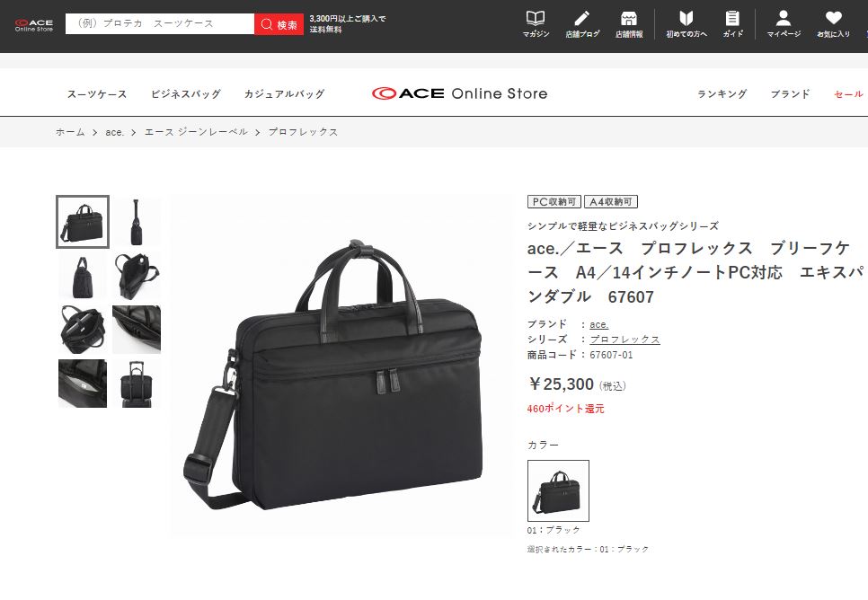Open the カジュアルバッグ menu

pos(284,94)
